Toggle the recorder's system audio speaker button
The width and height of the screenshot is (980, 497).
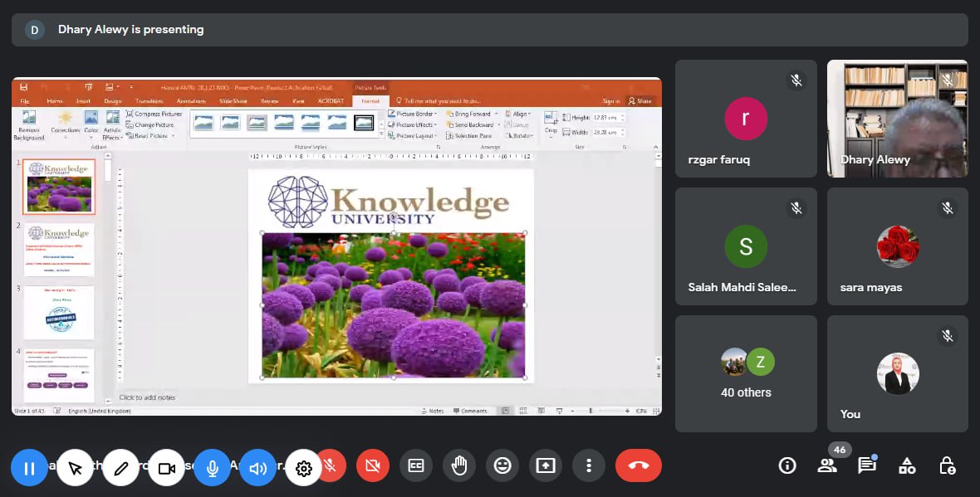point(257,468)
